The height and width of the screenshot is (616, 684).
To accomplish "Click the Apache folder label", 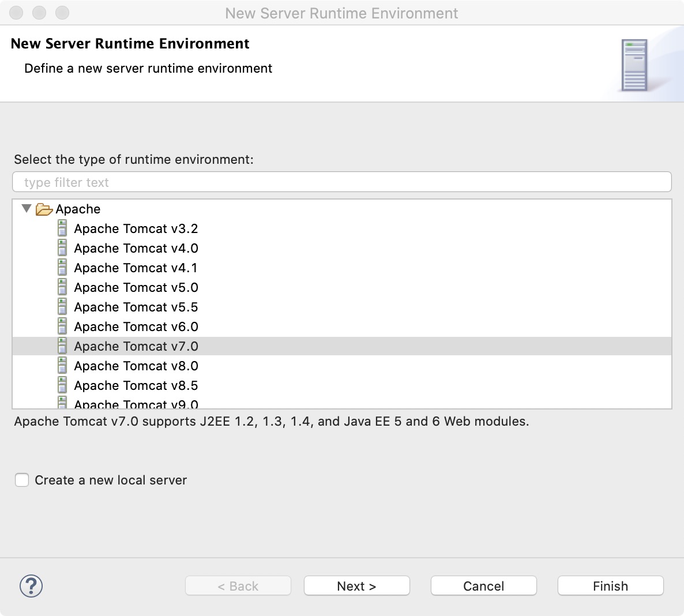I will (x=78, y=209).
